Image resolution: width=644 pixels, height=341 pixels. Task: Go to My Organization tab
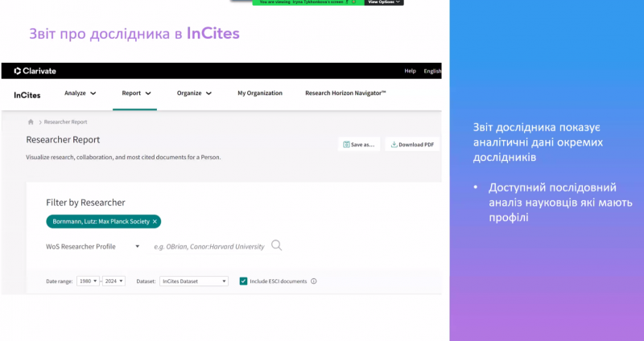coord(260,93)
